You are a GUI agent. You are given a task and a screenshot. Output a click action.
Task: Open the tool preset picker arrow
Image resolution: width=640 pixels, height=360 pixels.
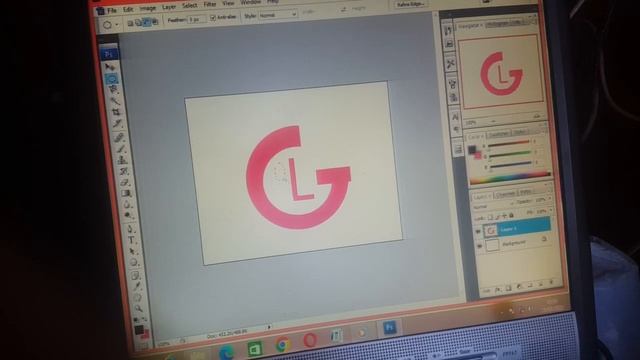tap(117, 25)
